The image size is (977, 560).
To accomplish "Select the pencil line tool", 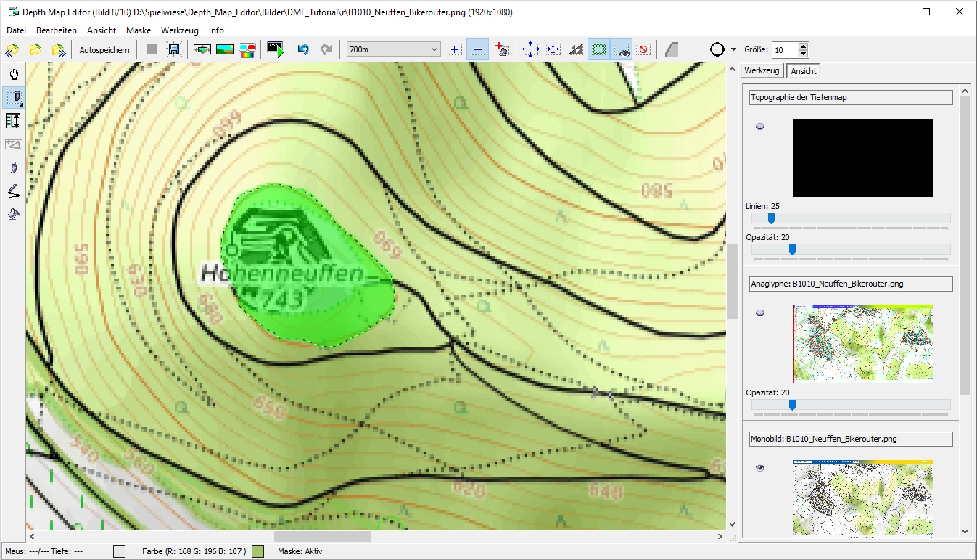I will coord(14,191).
